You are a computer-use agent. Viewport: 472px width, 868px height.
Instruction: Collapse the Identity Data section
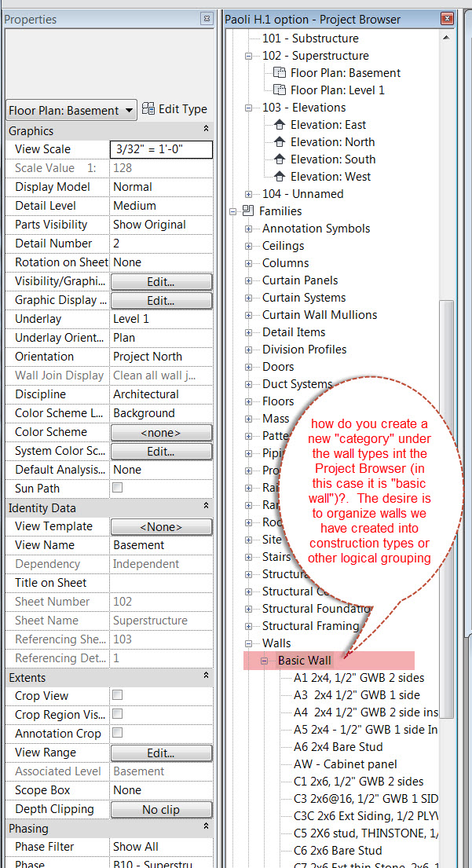[206, 505]
